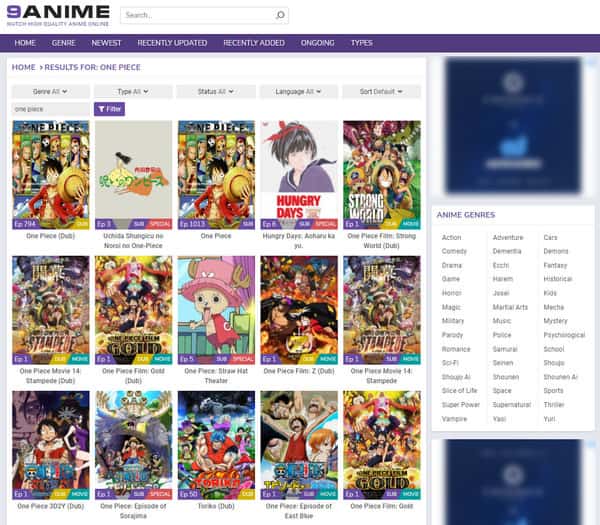Open the TYPES nav menu

(x=362, y=43)
